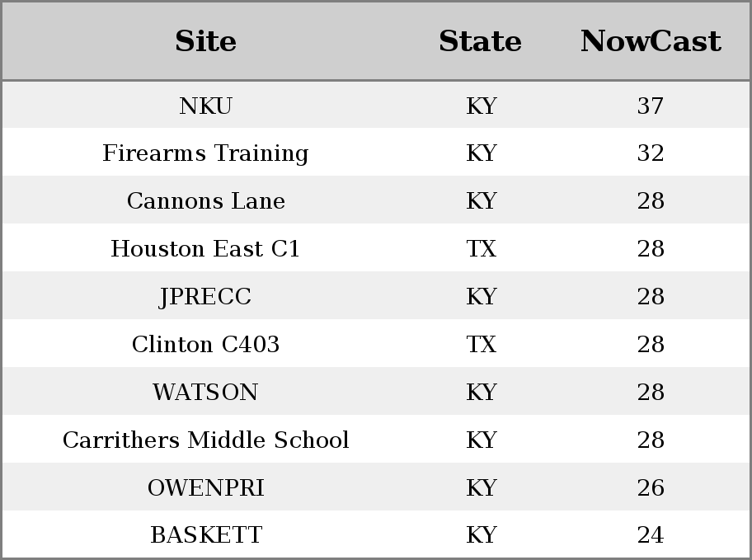
Task: Select the Firearms Training row
Action: click(x=376, y=152)
